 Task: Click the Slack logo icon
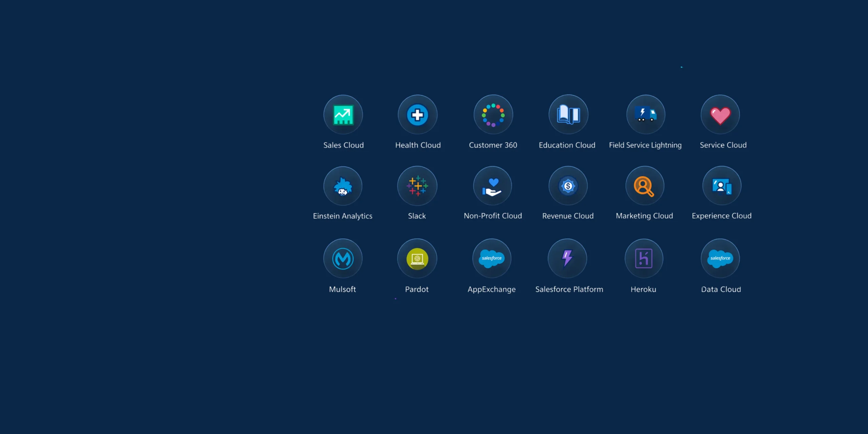coord(417,186)
